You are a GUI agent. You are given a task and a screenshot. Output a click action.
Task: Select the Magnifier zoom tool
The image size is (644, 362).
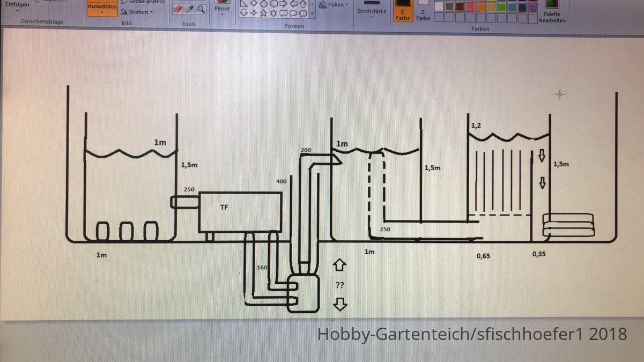200,9
